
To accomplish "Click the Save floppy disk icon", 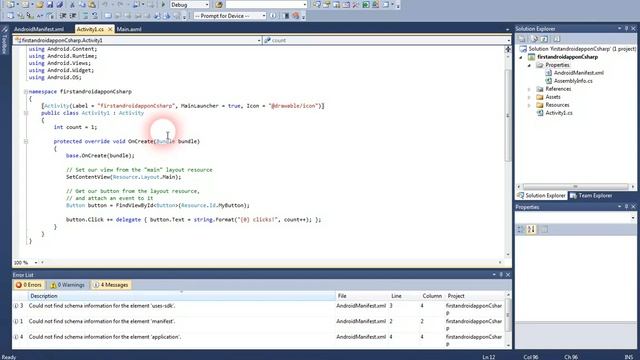I will (50, 4).
